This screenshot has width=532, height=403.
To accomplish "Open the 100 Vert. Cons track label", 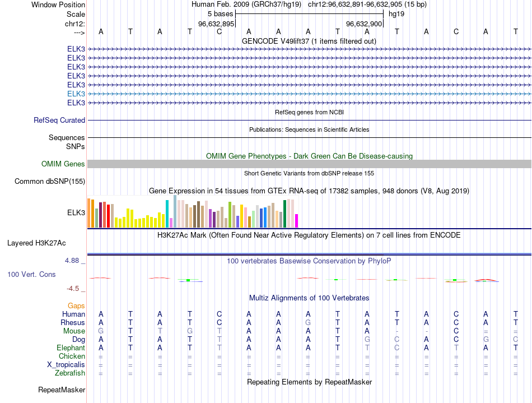I will (31, 274).
